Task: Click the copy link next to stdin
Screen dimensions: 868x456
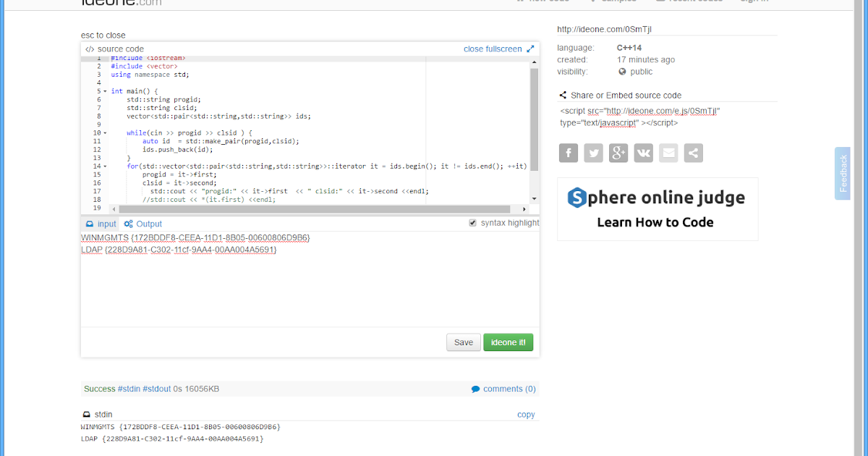Action: tap(526, 414)
